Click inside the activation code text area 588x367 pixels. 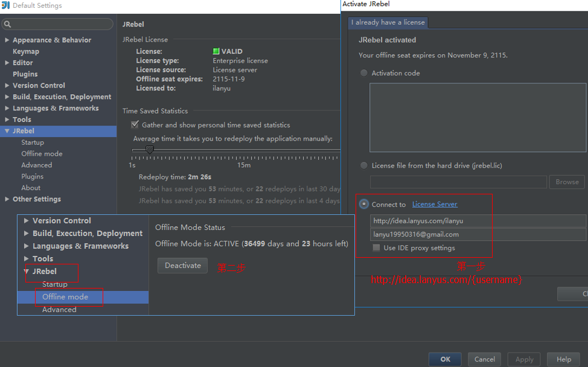point(478,117)
